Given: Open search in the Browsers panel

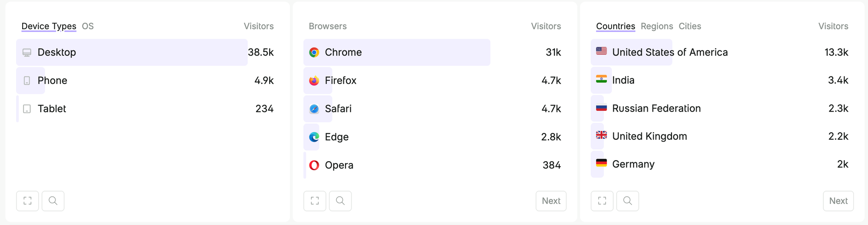Looking at the screenshot, I should point(340,201).
